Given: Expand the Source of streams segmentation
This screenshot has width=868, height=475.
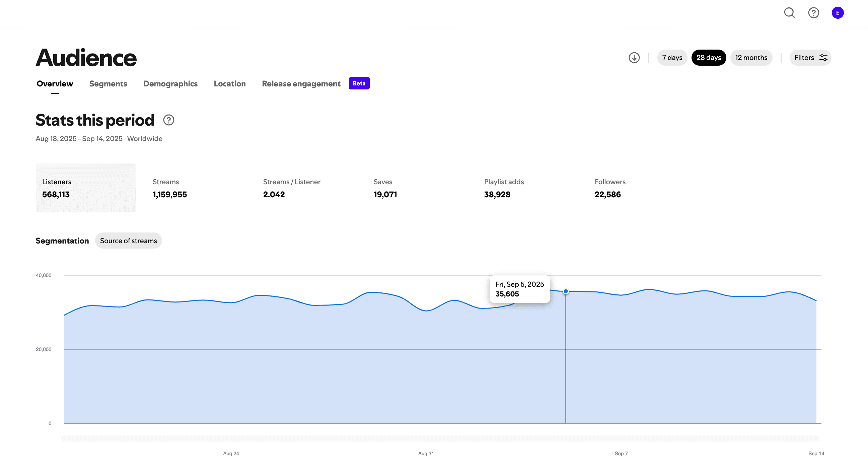Looking at the screenshot, I should (x=128, y=241).
